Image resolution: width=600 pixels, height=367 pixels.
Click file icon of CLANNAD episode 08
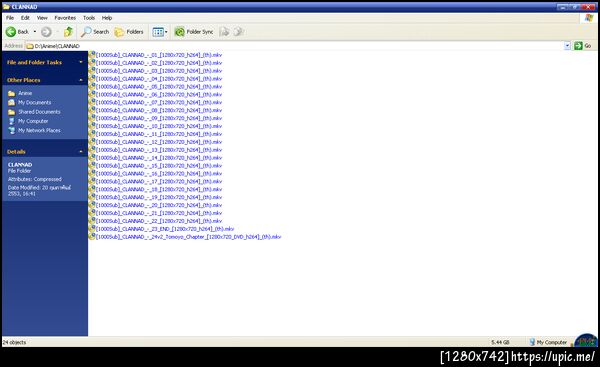[x=92, y=110]
